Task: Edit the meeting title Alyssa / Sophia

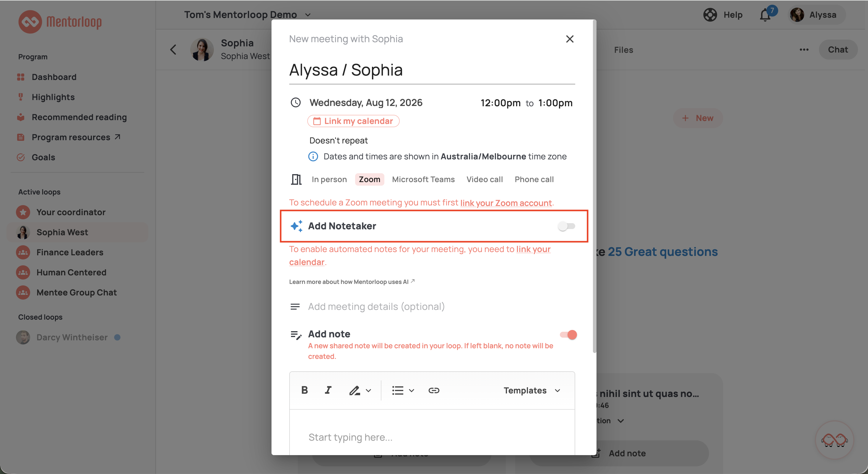Action: [x=432, y=70]
